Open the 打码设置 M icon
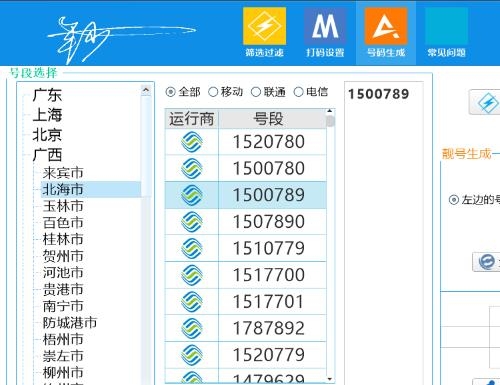 (x=325, y=26)
